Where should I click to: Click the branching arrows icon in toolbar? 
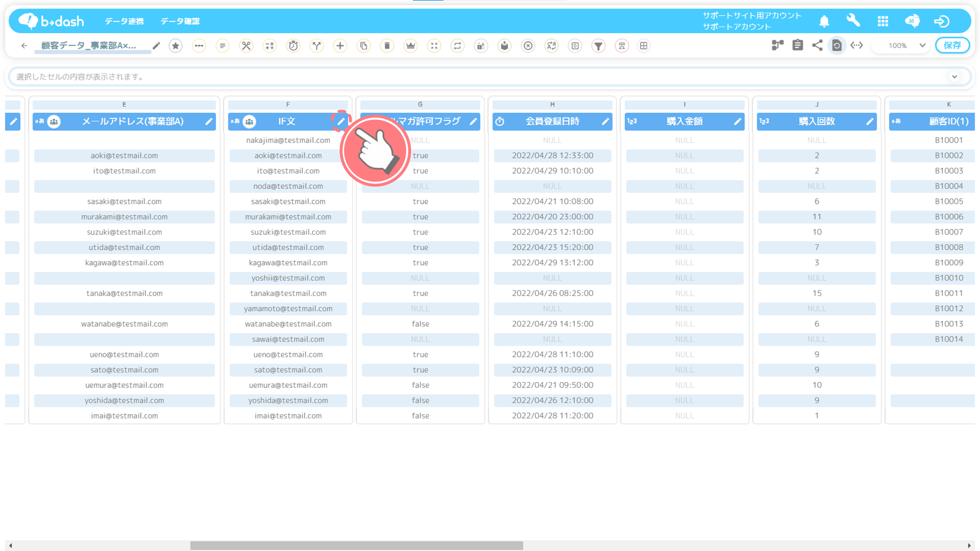click(317, 46)
